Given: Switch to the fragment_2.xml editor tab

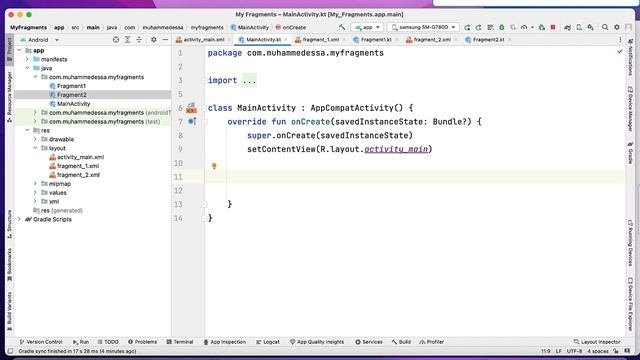Looking at the screenshot, I should pyautogui.click(x=432, y=40).
